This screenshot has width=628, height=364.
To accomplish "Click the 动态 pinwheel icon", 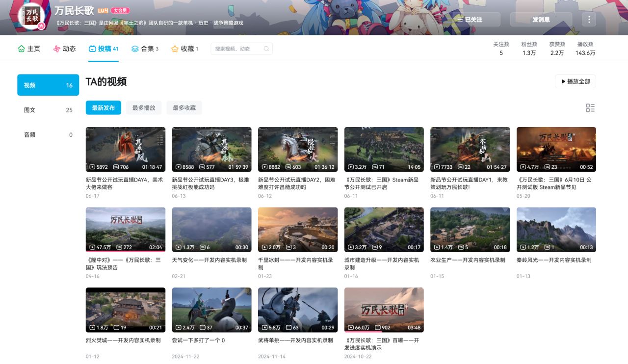I will [57, 49].
